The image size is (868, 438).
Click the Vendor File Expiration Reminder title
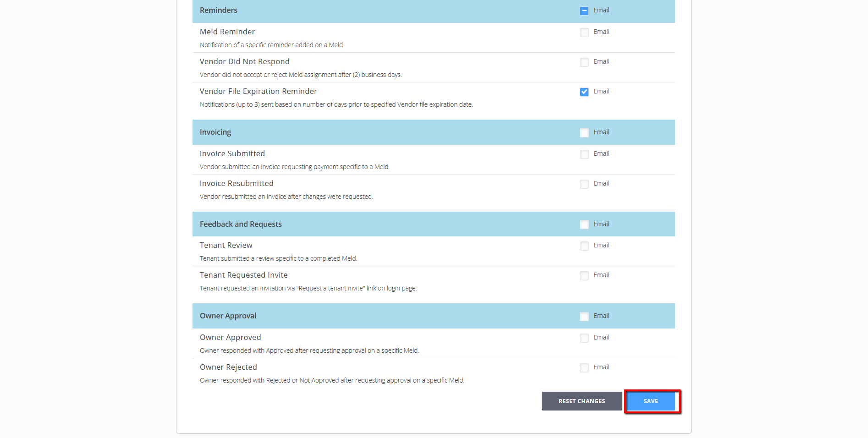(x=258, y=92)
